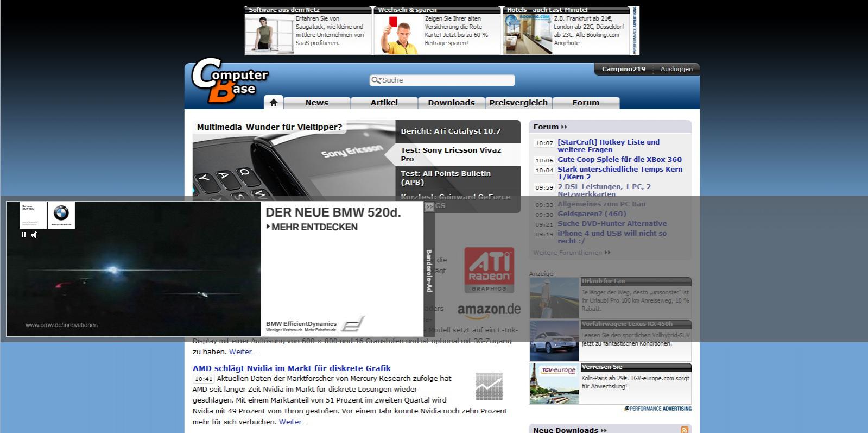868x433 pixels.
Task: Open the chart icon beside the AMD article
Action: click(x=489, y=386)
